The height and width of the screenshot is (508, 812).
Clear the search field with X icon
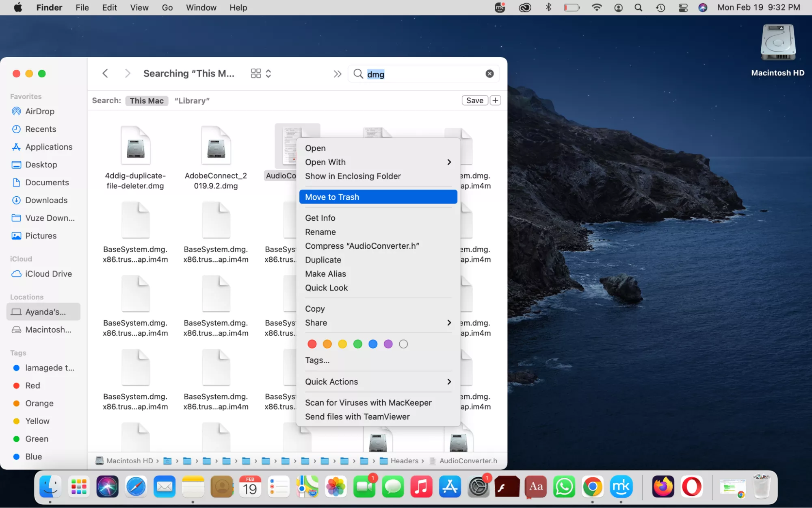[489, 74]
